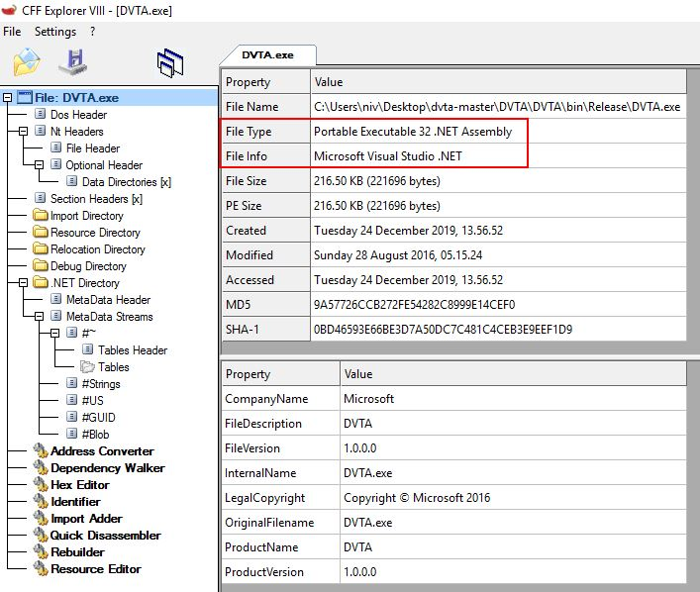Click 'Portable Executable 32 .NET Assembly' value
700x592 pixels.
pyautogui.click(x=413, y=132)
